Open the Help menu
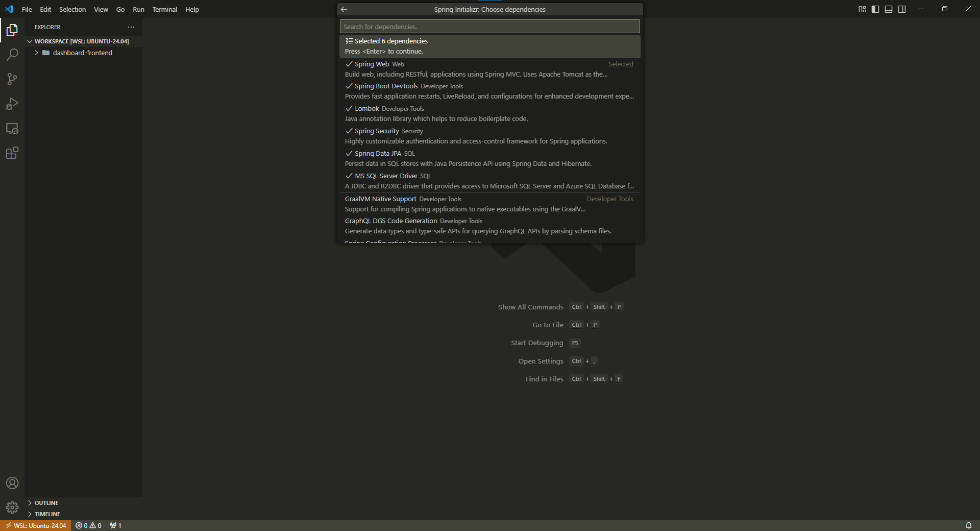This screenshot has height=531, width=980. coord(192,9)
